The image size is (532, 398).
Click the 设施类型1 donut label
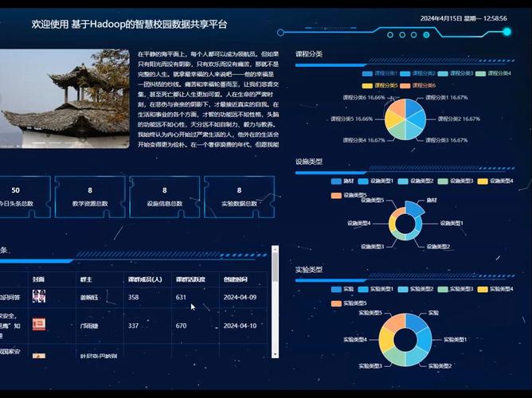(452, 223)
